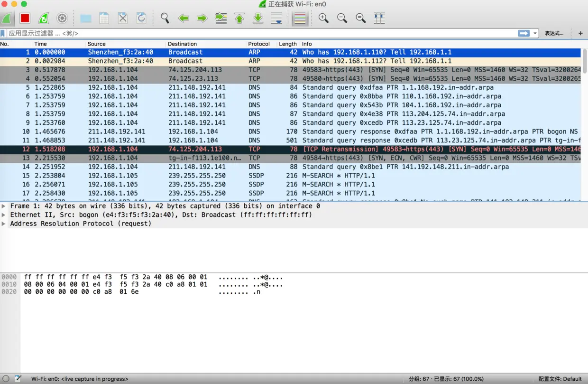Go to specified packet icon
Image resolution: width=588 pixels, height=384 pixels.
pos(221,19)
